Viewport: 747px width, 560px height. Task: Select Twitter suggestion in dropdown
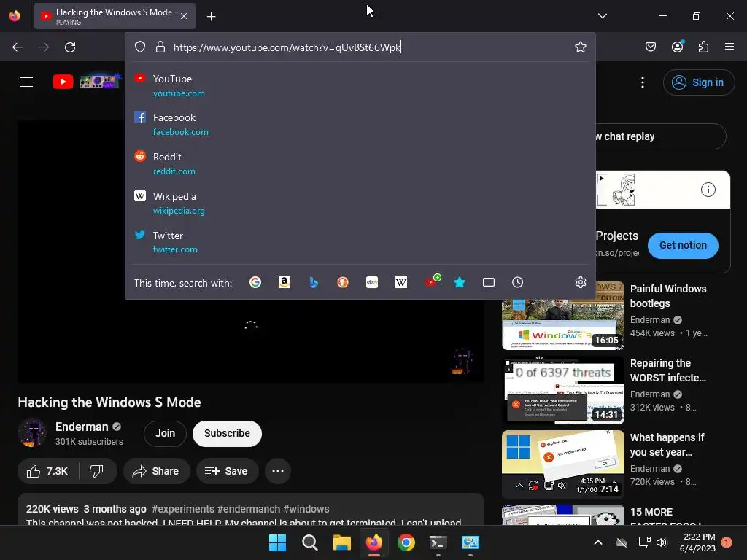tap(360, 242)
